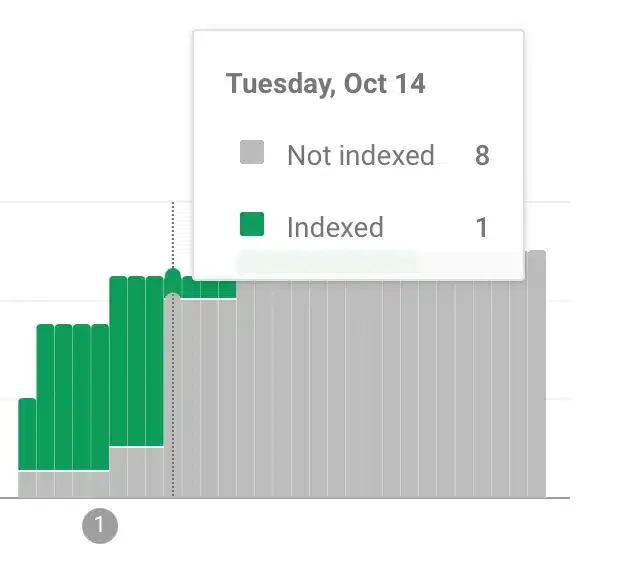Click the gray Not indexed legend swatch
This screenshot has height=564, width=620.
(x=252, y=153)
